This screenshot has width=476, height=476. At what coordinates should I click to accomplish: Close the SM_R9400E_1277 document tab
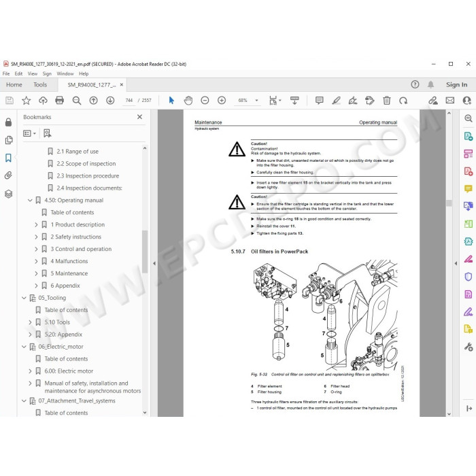point(122,85)
